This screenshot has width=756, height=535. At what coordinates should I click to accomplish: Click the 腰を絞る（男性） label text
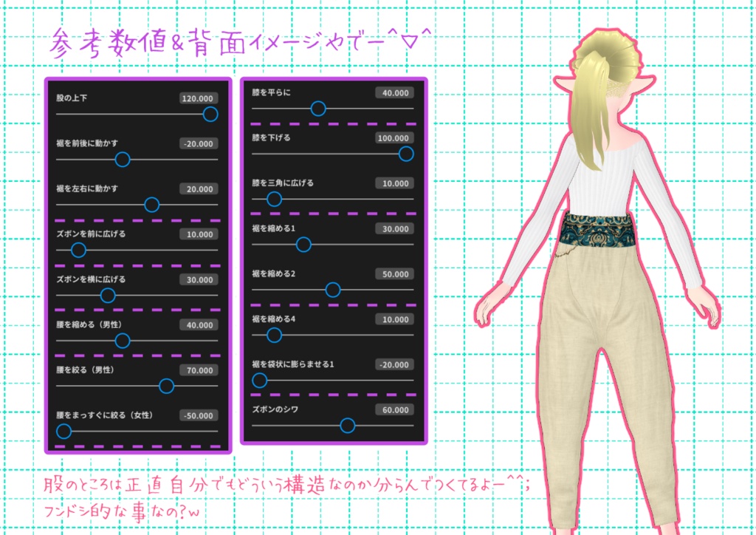[x=85, y=370]
